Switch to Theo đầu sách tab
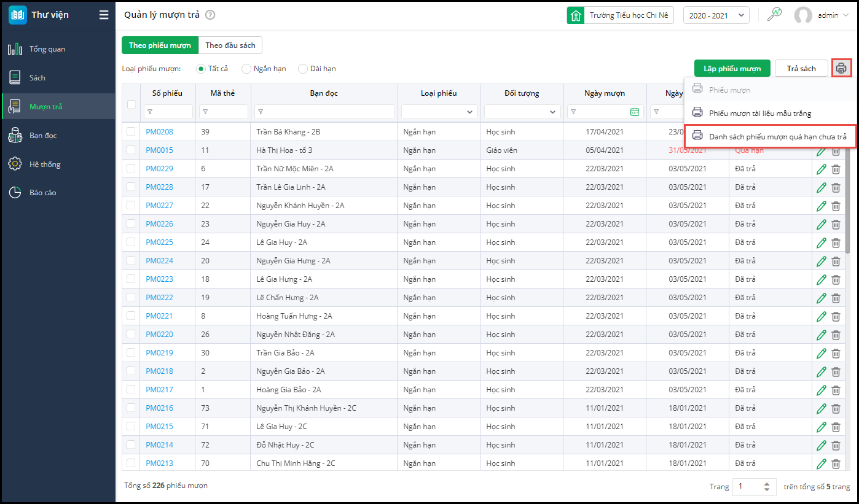The height and width of the screenshot is (504, 859). tap(230, 45)
